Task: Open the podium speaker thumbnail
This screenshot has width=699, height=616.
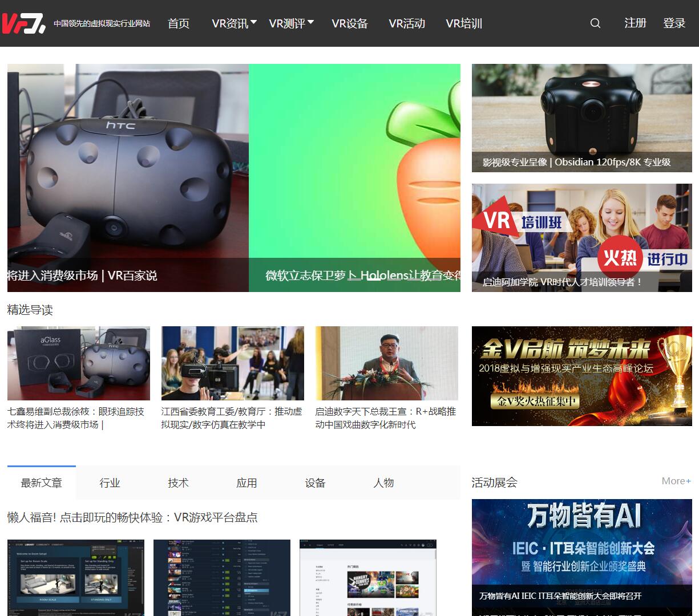Action: click(387, 363)
